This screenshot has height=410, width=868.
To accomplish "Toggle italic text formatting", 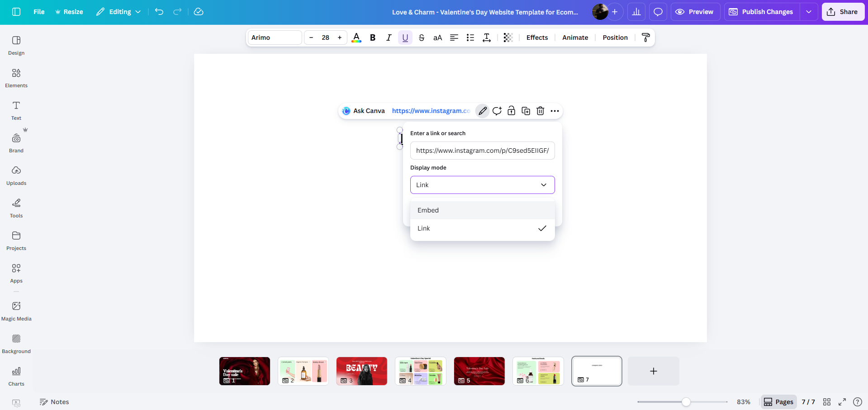I will pyautogui.click(x=389, y=38).
